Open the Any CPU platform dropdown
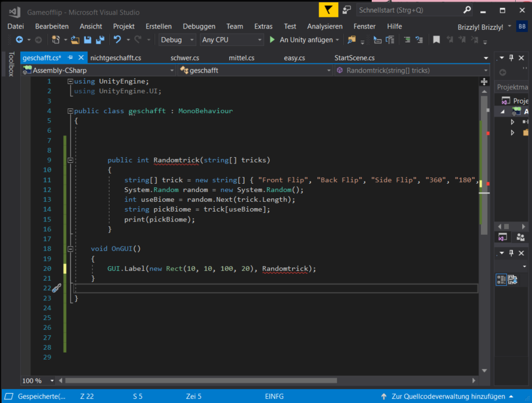Viewport: 532px width, 403px height. 231,40
